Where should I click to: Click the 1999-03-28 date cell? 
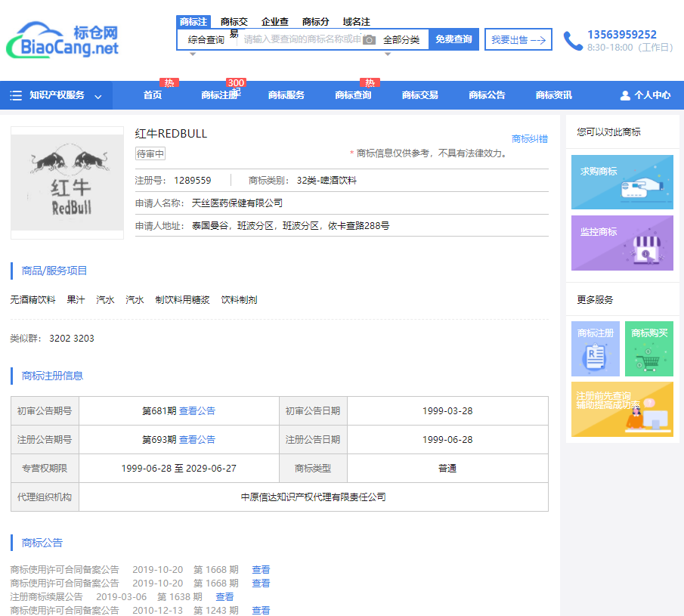[447, 411]
